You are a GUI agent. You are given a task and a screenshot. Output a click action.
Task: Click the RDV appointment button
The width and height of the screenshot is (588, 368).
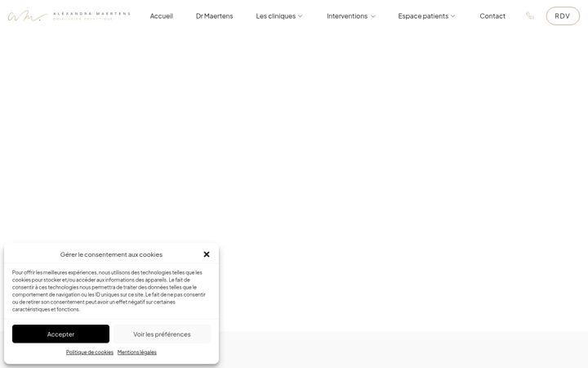563,16
